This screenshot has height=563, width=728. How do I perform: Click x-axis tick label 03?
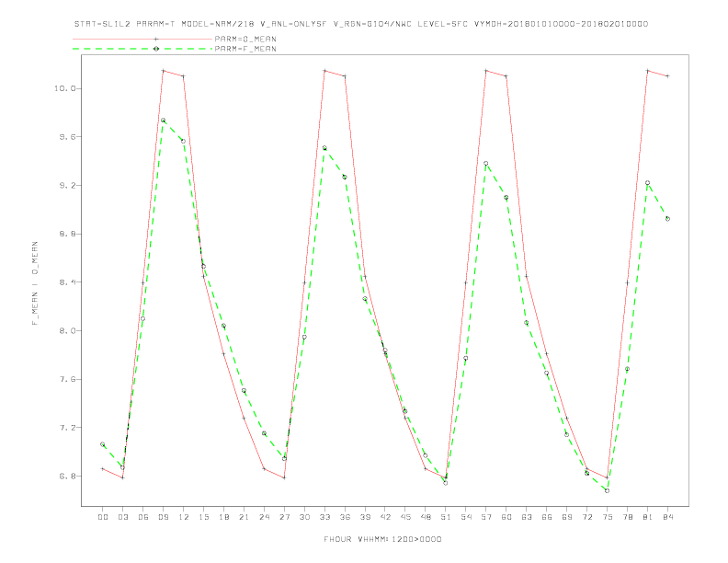tap(122, 517)
